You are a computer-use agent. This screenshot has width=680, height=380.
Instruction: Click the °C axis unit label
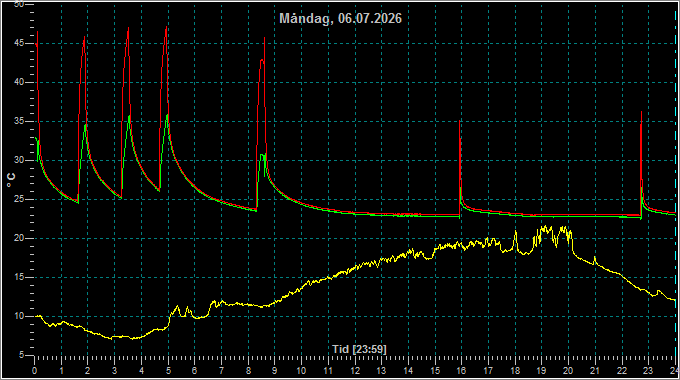pos(11,180)
